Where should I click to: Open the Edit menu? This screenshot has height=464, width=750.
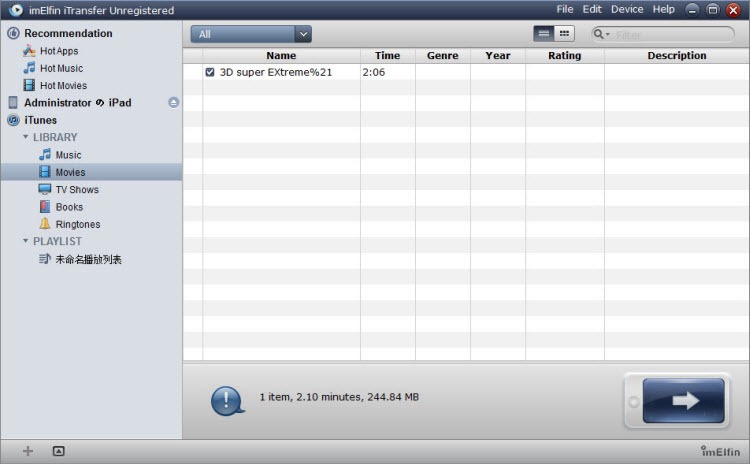592,9
